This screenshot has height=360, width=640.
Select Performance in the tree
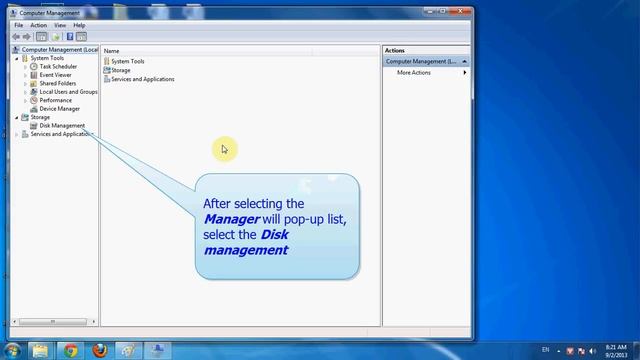point(56,100)
